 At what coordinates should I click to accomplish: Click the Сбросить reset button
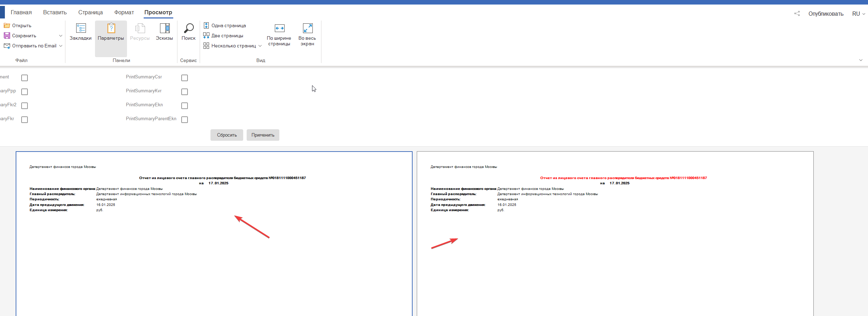pos(227,135)
